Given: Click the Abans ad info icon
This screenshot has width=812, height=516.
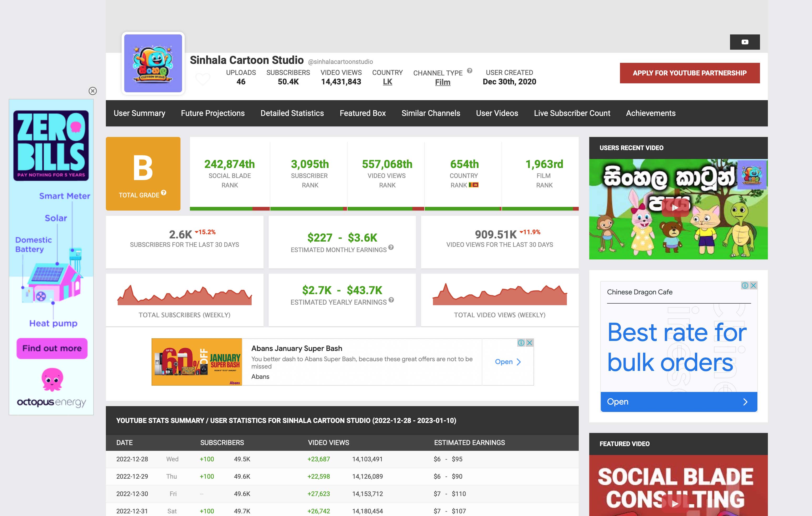Looking at the screenshot, I should [521, 343].
